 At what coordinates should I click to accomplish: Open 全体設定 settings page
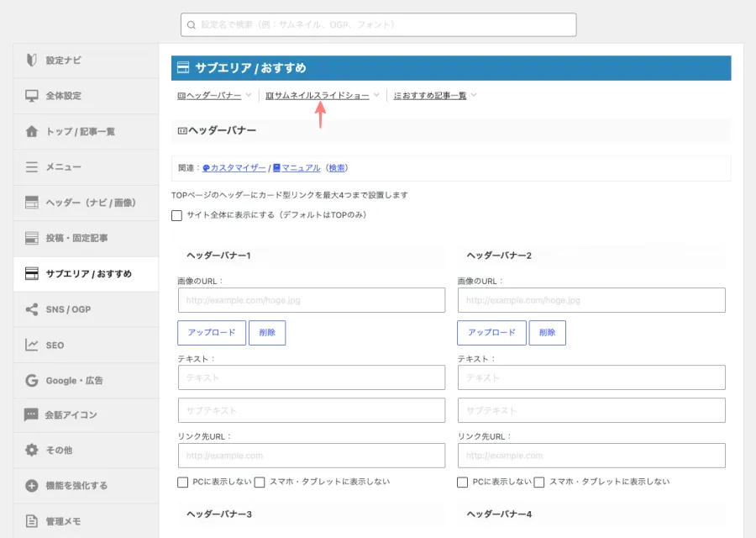[x=86, y=96]
